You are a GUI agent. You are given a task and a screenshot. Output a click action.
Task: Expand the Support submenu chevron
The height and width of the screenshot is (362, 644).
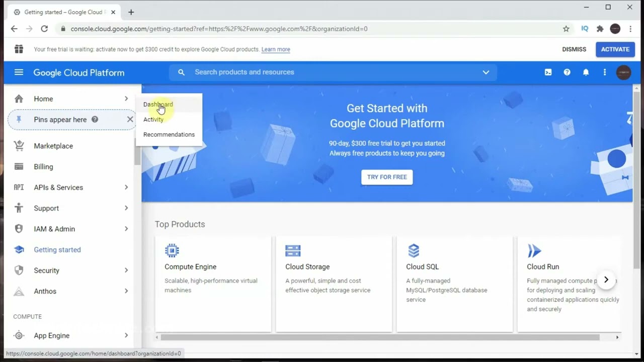click(126, 208)
